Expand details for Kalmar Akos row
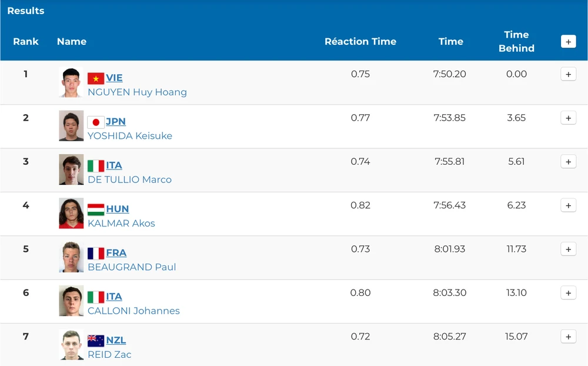Screen dimensions: 588x366 point(568,206)
